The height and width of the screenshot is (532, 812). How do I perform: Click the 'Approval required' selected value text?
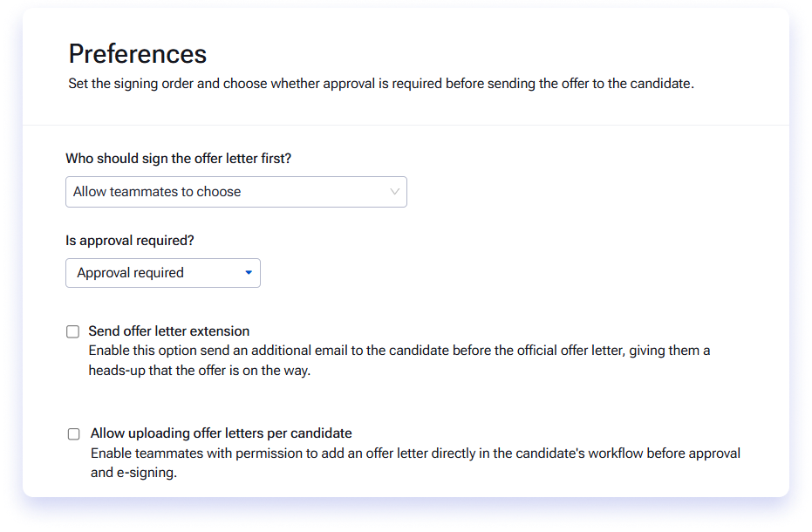point(131,273)
